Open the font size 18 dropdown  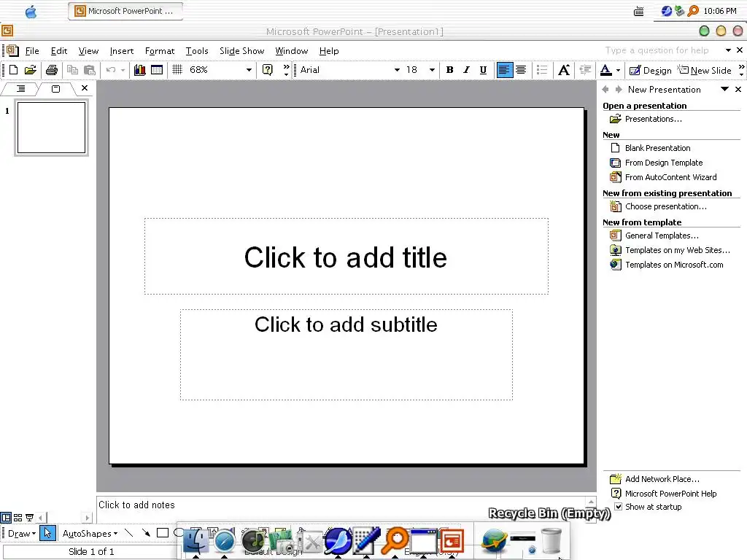(x=432, y=70)
